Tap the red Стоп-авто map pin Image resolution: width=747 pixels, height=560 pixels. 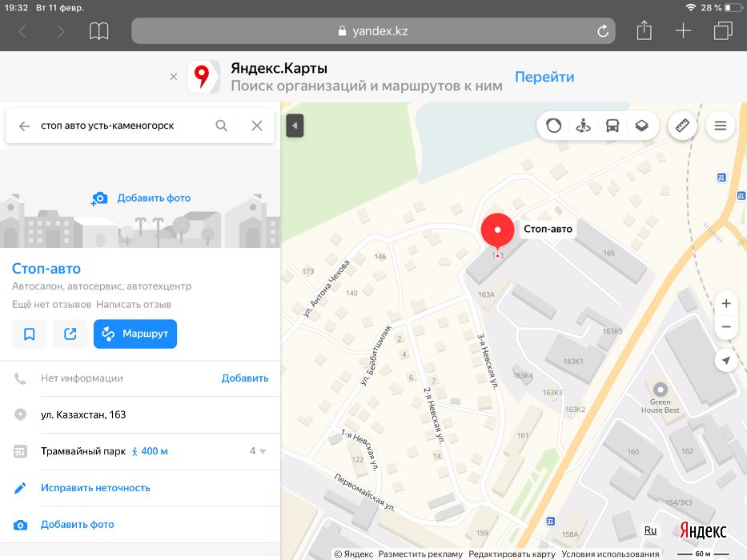click(x=497, y=231)
